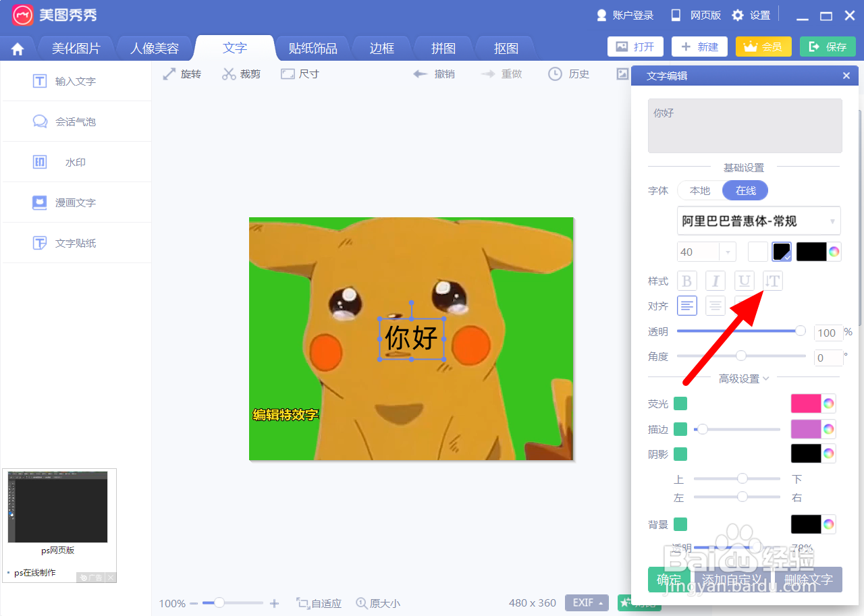This screenshot has width=864, height=616.
Task: Switch to vertical text direction
Action: pyautogui.click(x=773, y=281)
